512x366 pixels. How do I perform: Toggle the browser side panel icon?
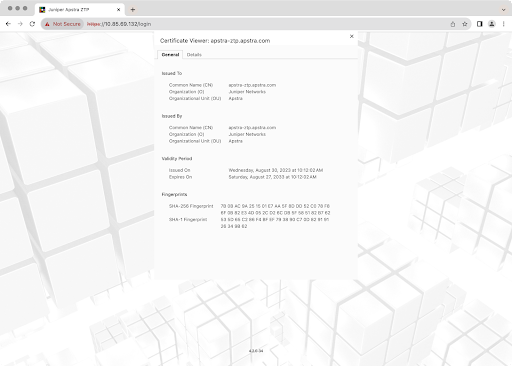(x=479, y=24)
